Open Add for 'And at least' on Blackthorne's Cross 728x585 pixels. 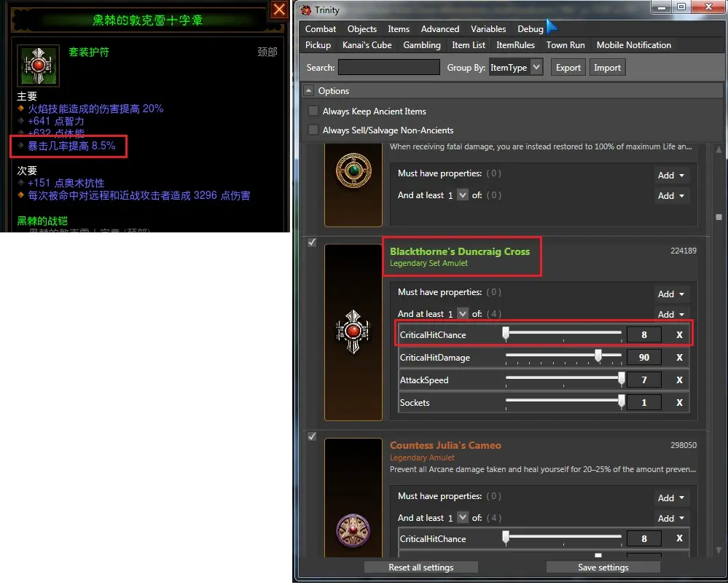(671, 314)
